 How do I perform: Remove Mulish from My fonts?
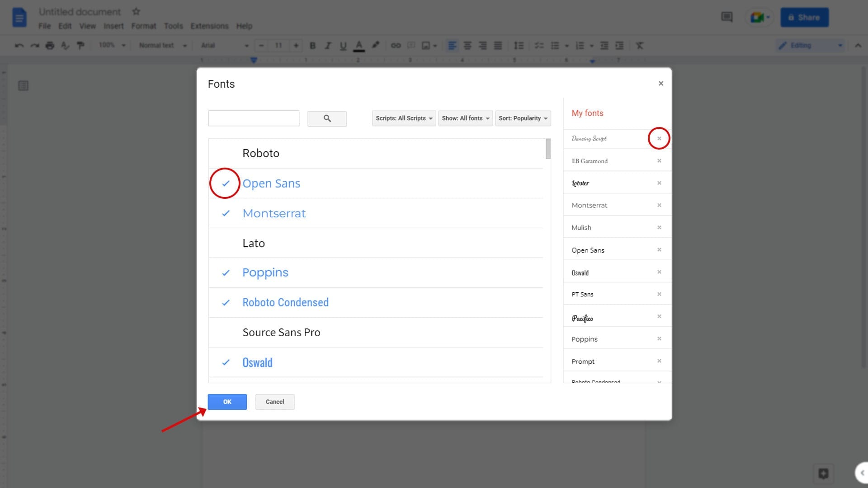(659, 227)
